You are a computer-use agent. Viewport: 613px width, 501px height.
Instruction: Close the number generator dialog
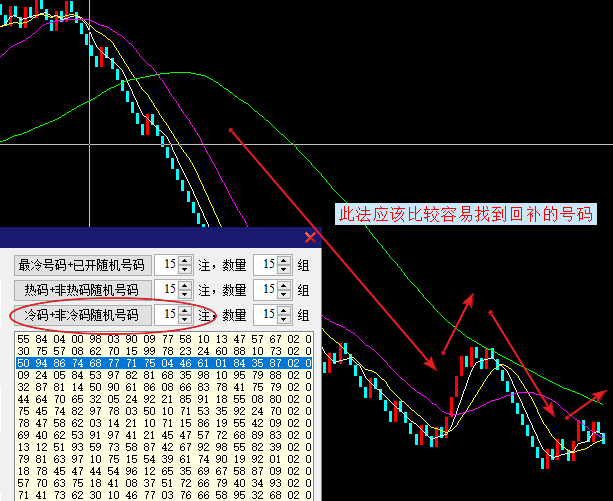(x=310, y=237)
